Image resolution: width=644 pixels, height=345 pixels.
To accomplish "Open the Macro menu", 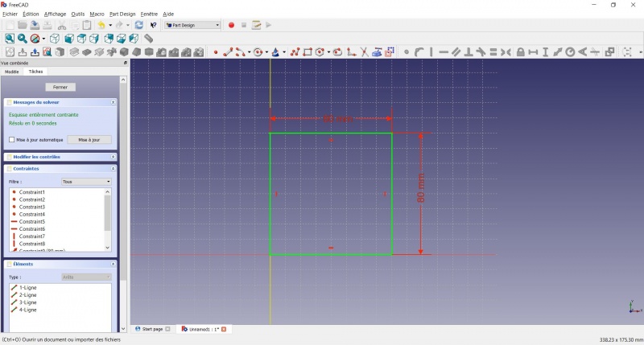I will 97,14.
